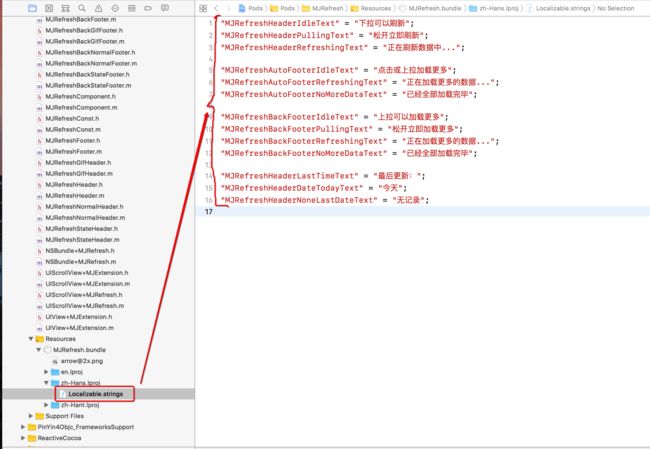
Task: Click the second Pods folder breadcrumb
Action: [283, 8]
